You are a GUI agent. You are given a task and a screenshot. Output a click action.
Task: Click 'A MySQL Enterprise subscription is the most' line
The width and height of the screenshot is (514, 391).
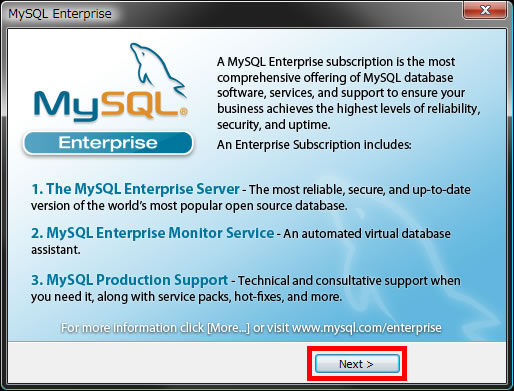pos(336,62)
